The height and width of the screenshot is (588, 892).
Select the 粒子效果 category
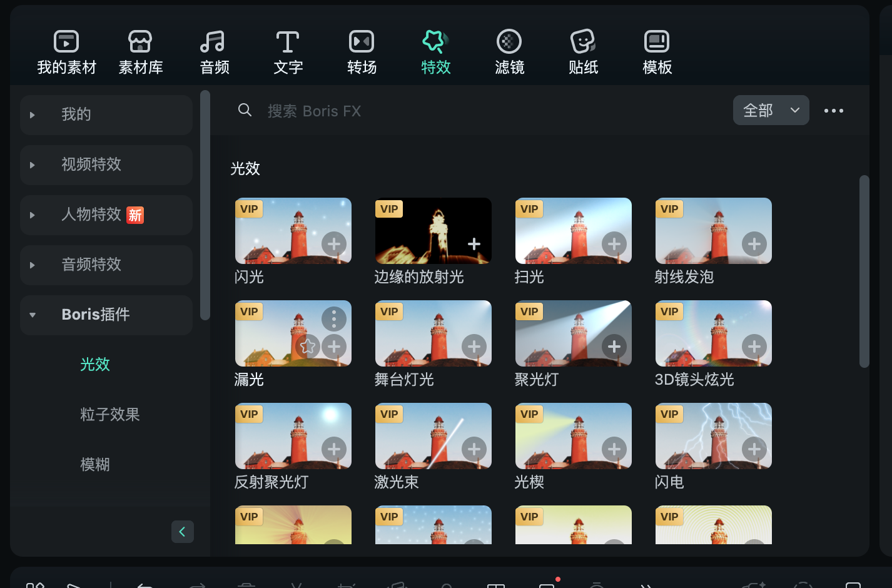pos(110,415)
